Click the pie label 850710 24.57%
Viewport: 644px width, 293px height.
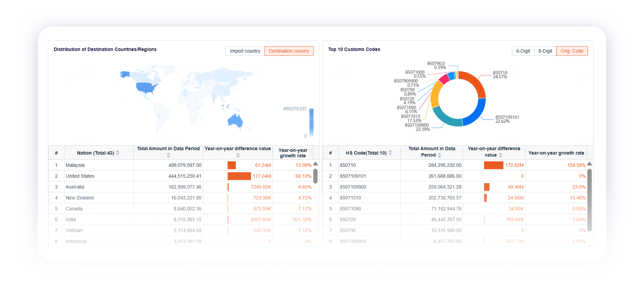500,75
